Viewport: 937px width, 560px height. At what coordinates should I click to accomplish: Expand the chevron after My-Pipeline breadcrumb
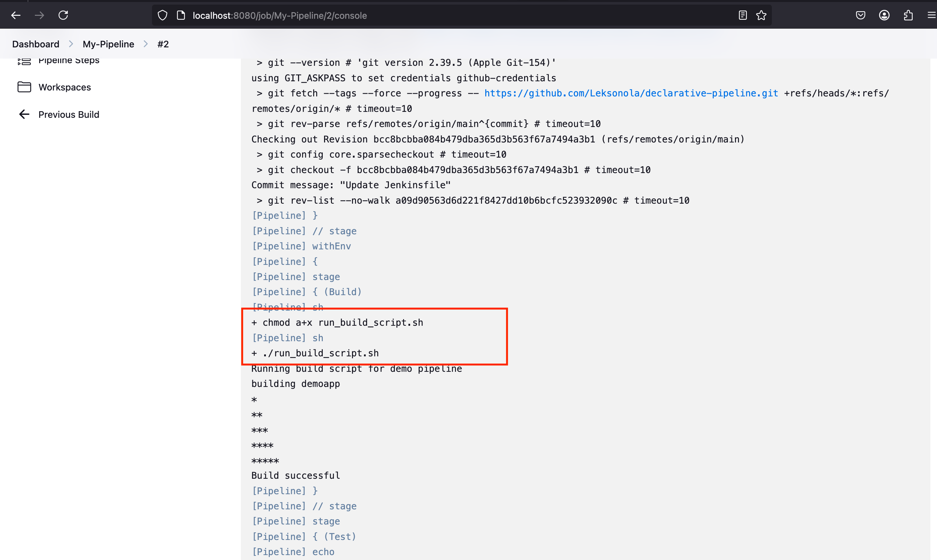tap(146, 44)
